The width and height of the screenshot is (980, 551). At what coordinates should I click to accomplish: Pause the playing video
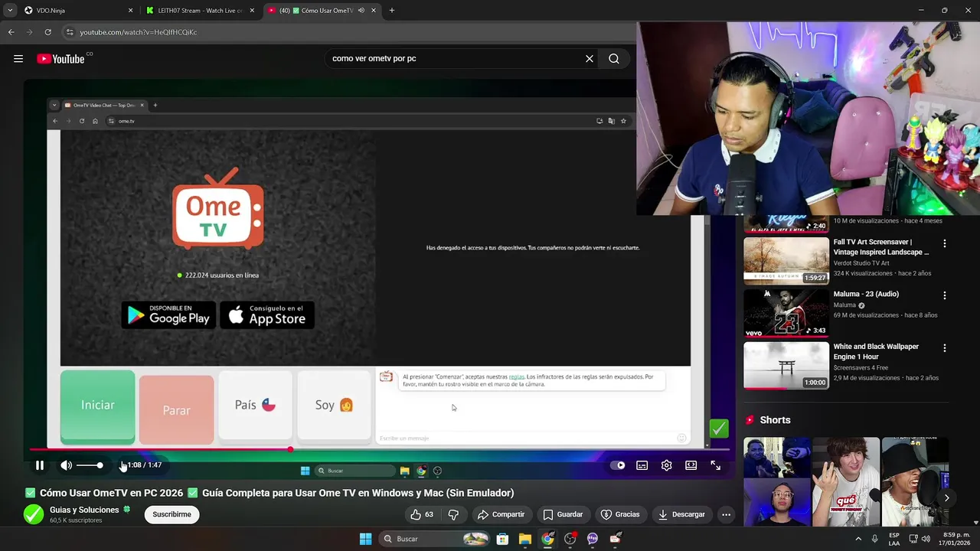tap(40, 465)
